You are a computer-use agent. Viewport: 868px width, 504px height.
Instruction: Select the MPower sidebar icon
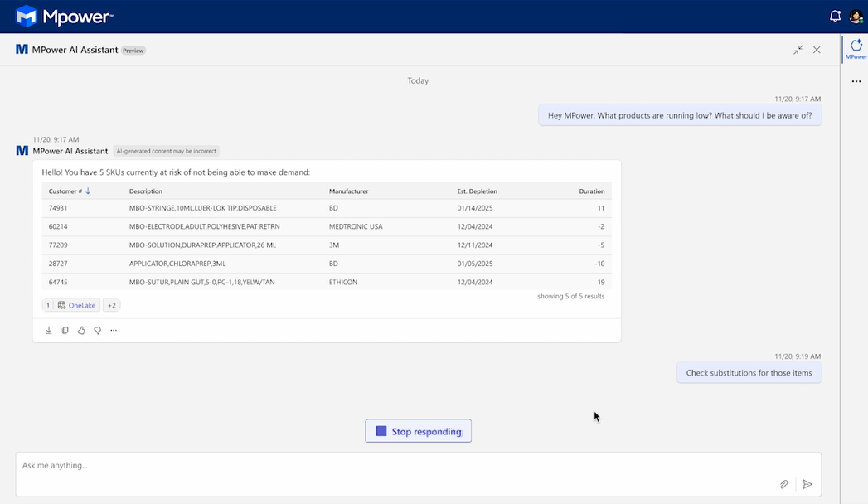856,49
